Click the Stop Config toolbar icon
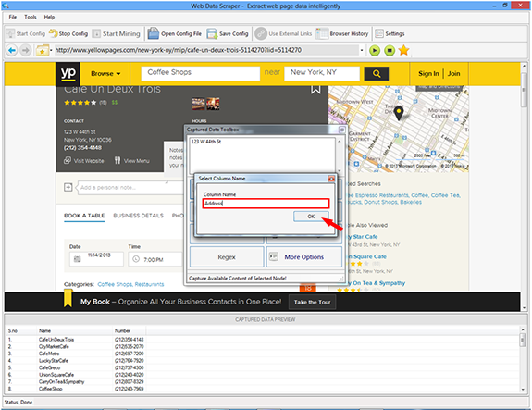 pos(54,33)
